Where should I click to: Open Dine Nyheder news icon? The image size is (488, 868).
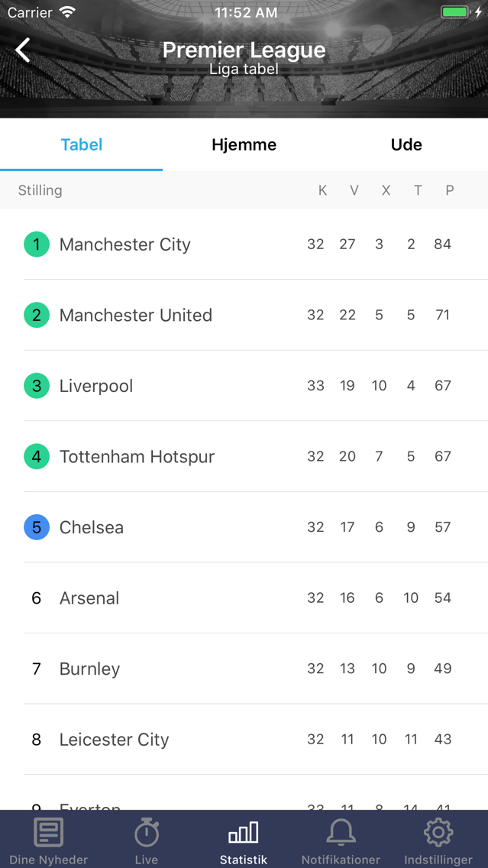click(49, 833)
